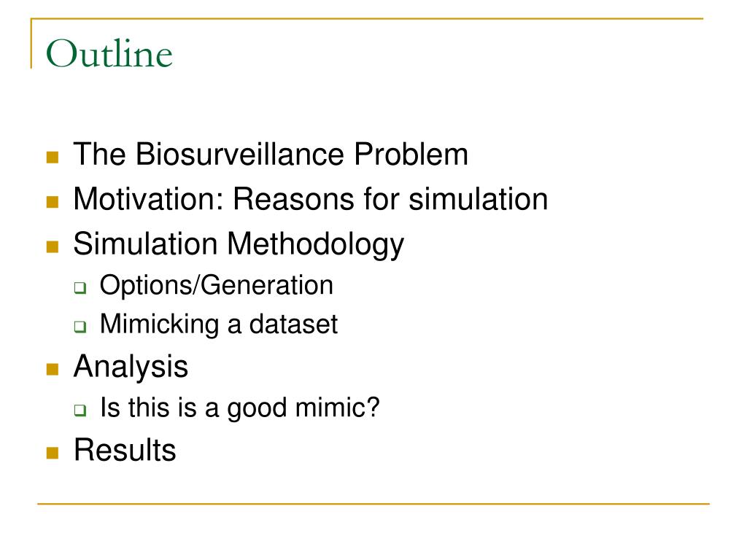
Task: Click the gold bullet beside Results
Action: (x=53, y=453)
